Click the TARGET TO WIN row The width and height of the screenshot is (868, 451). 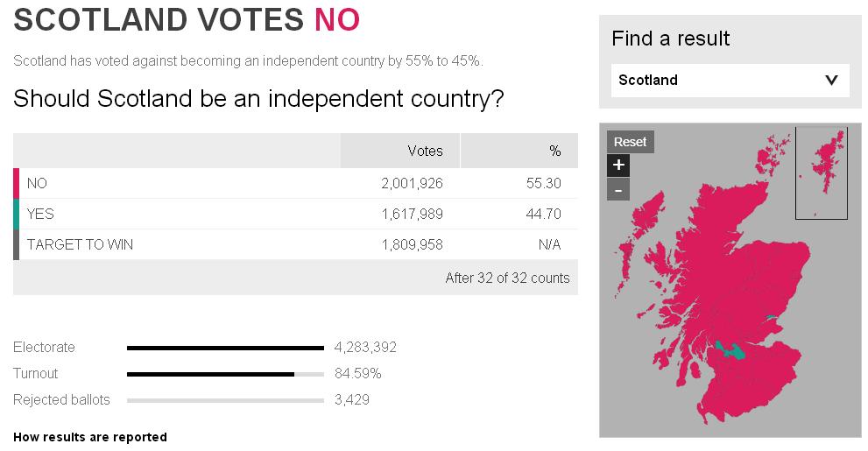click(295, 244)
